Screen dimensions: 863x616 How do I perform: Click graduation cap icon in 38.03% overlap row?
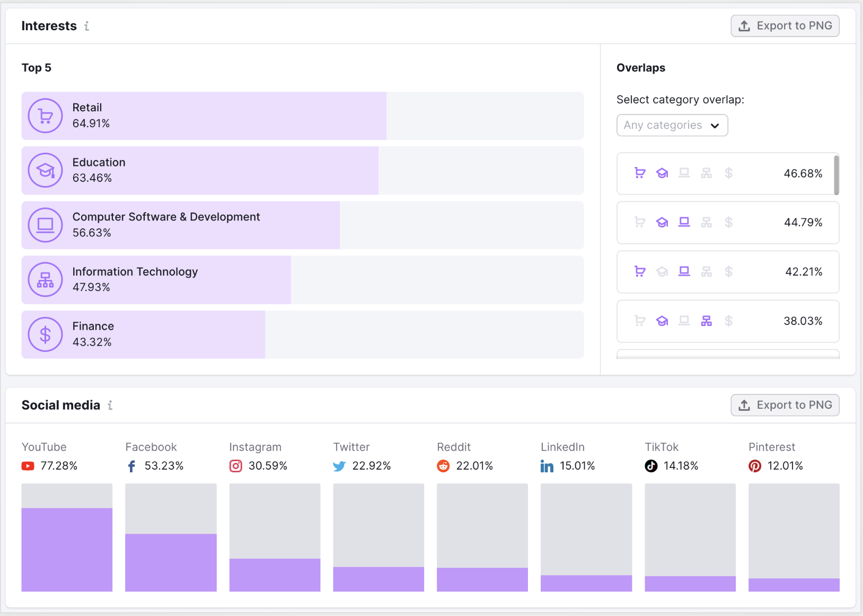(x=662, y=321)
